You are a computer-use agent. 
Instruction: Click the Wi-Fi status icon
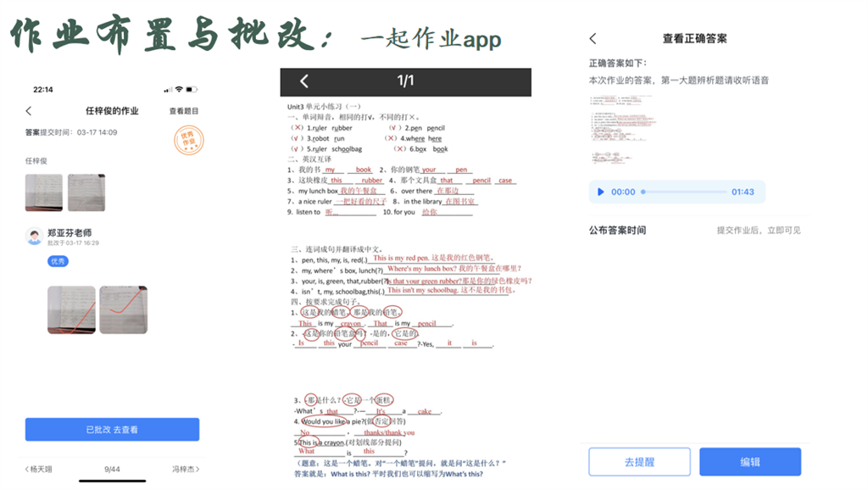click(x=179, y=89)
